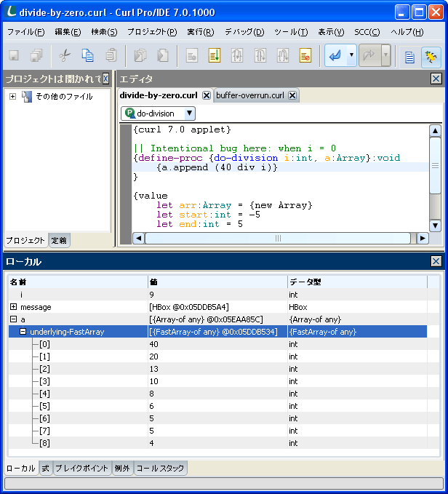This screenshot has height=494, width=448.
Task: Click the Step Over debugger icon
Action: point(260,56)
